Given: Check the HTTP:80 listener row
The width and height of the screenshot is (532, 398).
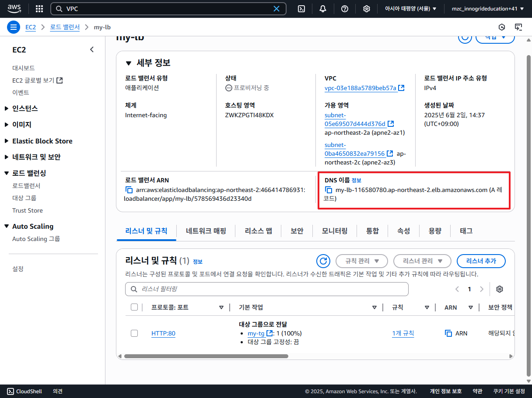Looking at the screenshot, I should (x=134, y=333).
